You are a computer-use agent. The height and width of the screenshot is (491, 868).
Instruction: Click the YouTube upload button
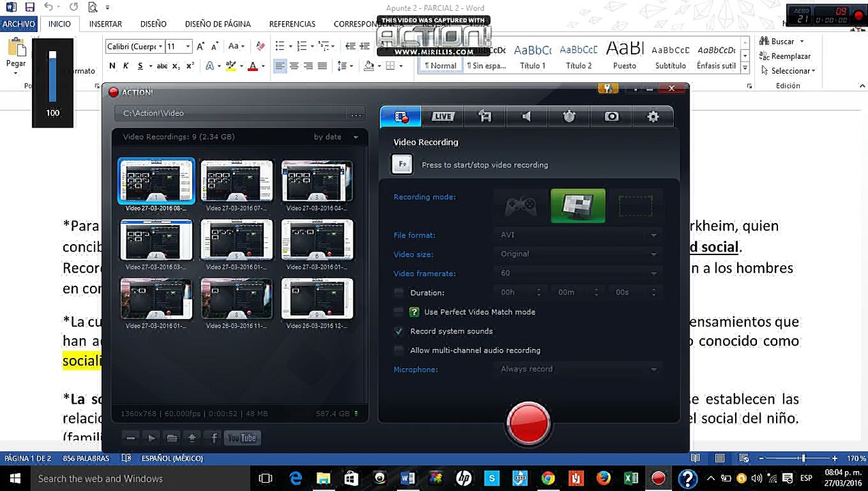point(243,438)
